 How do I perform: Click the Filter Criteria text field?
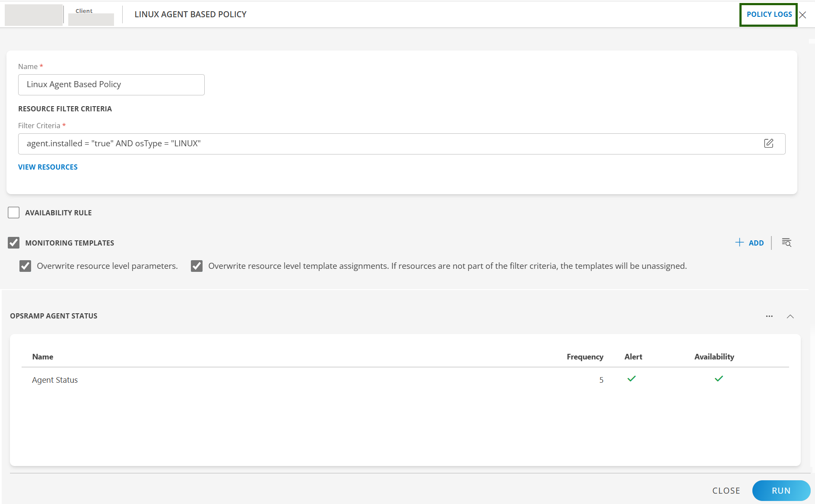click(389, 144)
